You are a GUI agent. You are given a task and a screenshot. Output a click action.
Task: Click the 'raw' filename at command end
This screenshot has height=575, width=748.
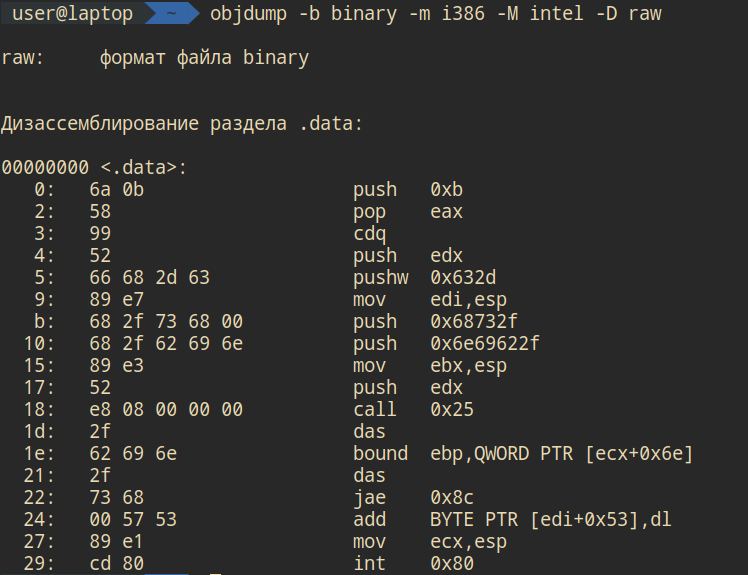645,14
